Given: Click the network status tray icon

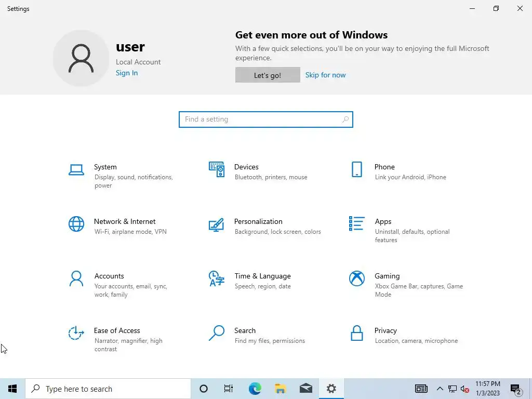Looking at the screenshot, I should pyautogui.click(x=453, y=389).
